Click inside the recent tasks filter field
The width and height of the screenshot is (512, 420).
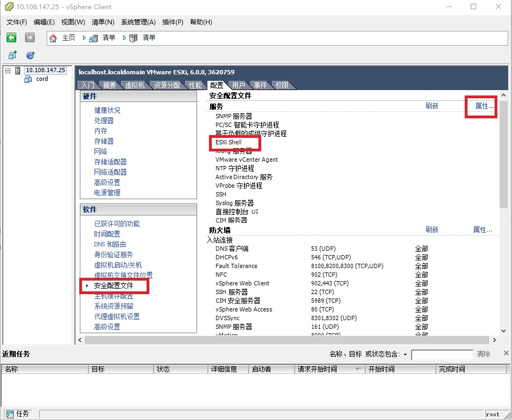coord(442,355)
